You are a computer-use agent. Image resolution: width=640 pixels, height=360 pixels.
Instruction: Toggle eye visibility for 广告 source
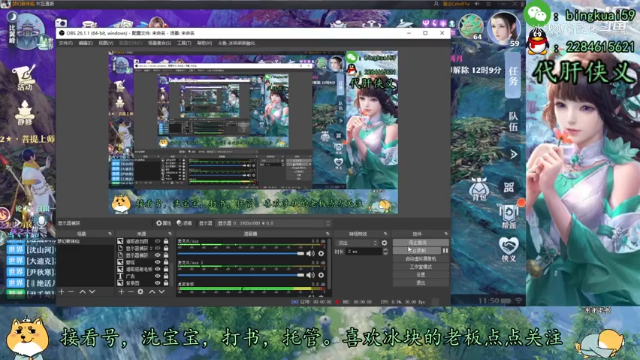[158, 276]
